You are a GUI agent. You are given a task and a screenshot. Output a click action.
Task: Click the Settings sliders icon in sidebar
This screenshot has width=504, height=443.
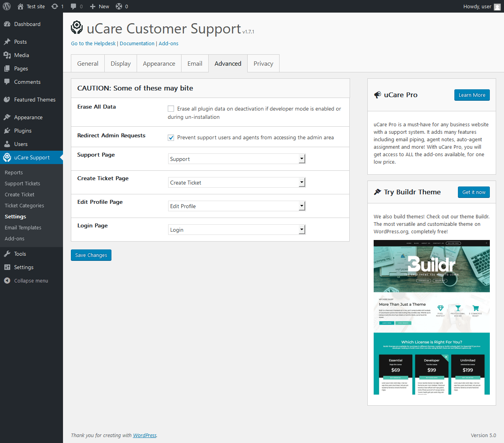(x=7, y=267)
